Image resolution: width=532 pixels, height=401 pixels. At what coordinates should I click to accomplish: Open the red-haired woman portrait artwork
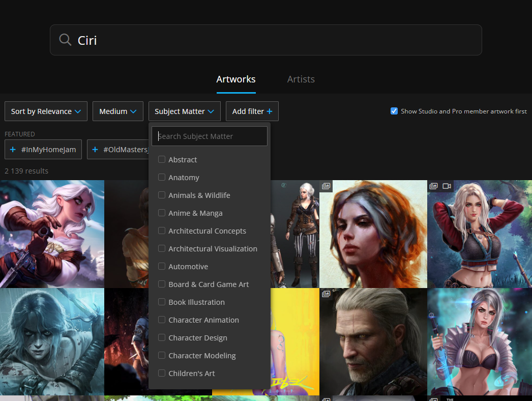click(x=373, y=234)
